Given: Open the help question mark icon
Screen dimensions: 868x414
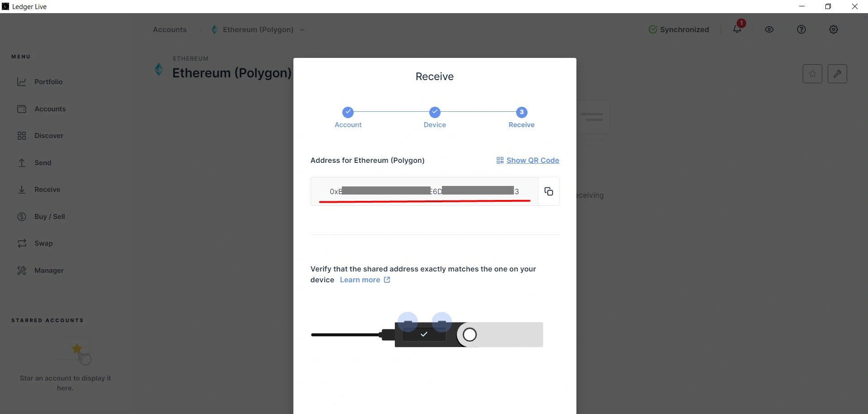Looking at the screenshot, I should 801,29.
